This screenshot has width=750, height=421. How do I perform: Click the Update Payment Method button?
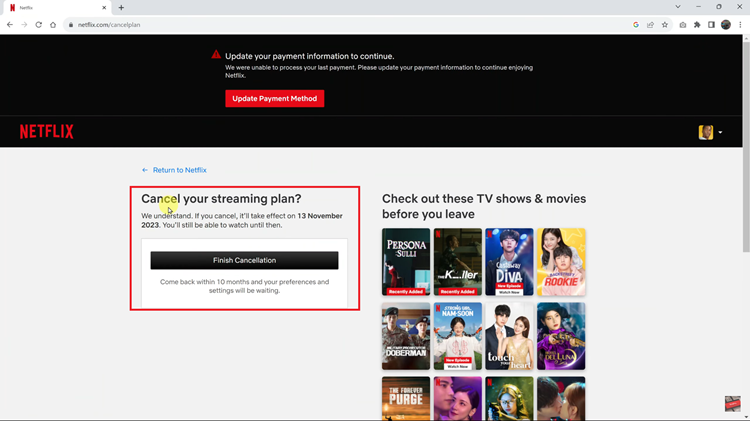coord(275,99)
